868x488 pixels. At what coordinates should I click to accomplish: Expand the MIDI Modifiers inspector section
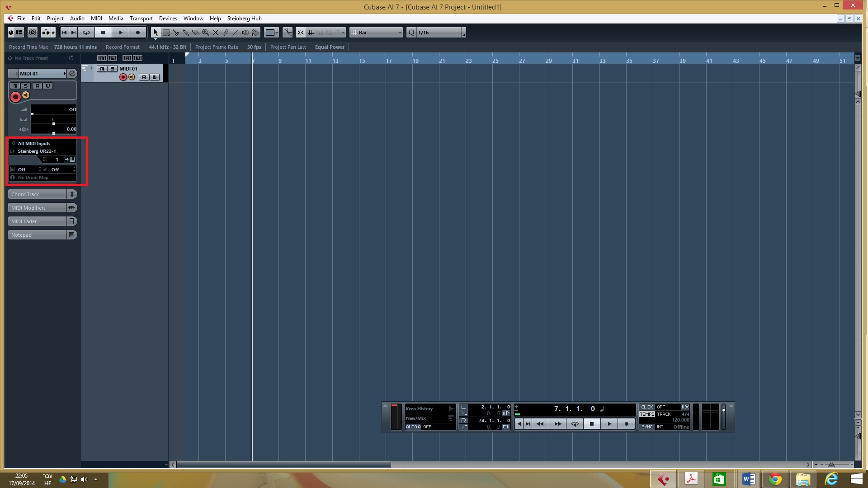38,208
